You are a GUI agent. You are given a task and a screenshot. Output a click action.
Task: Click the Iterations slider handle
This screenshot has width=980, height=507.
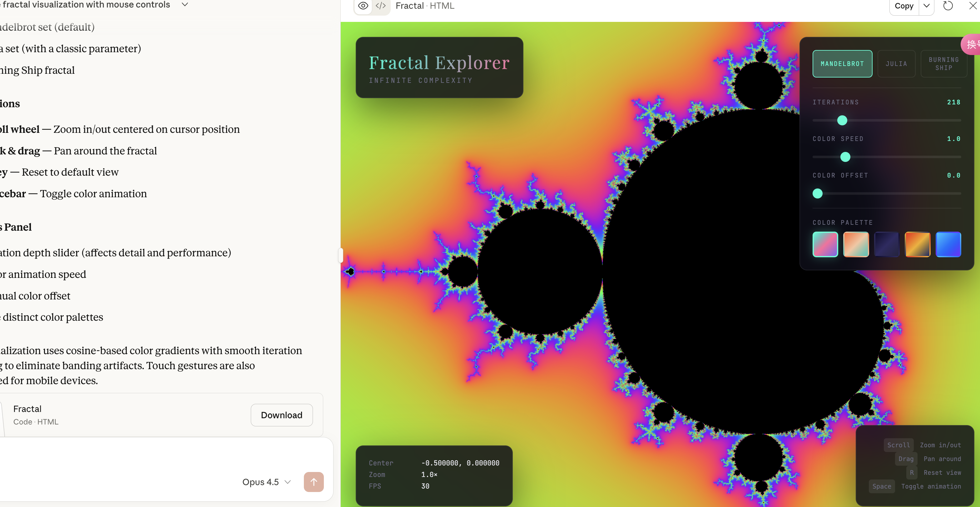click(842, 120)
